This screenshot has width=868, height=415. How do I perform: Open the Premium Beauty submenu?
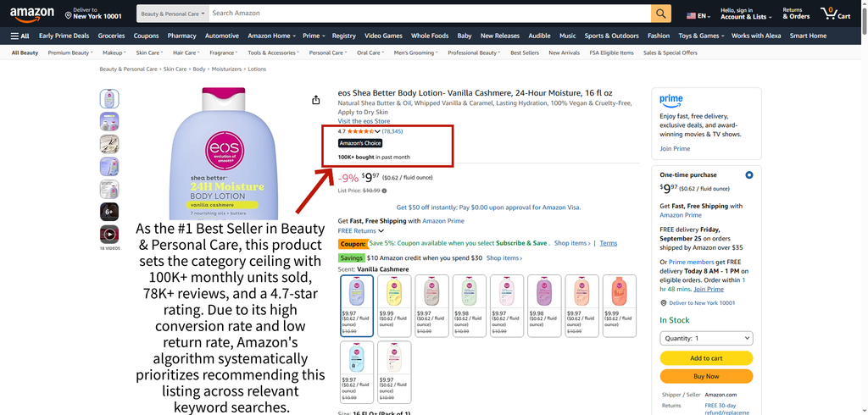click(70, 53)
